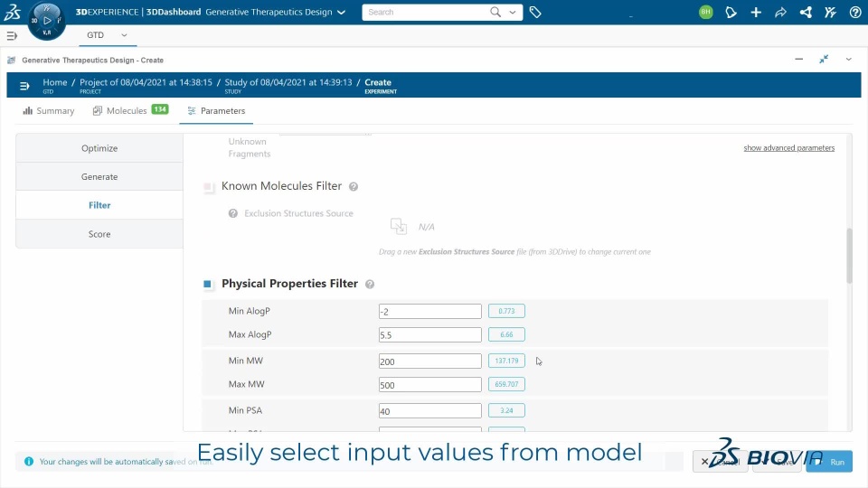Viewport: 868px width, 488px height.
Task: Open the 3DEXPERIENCE compass
Action: point(46,20)
